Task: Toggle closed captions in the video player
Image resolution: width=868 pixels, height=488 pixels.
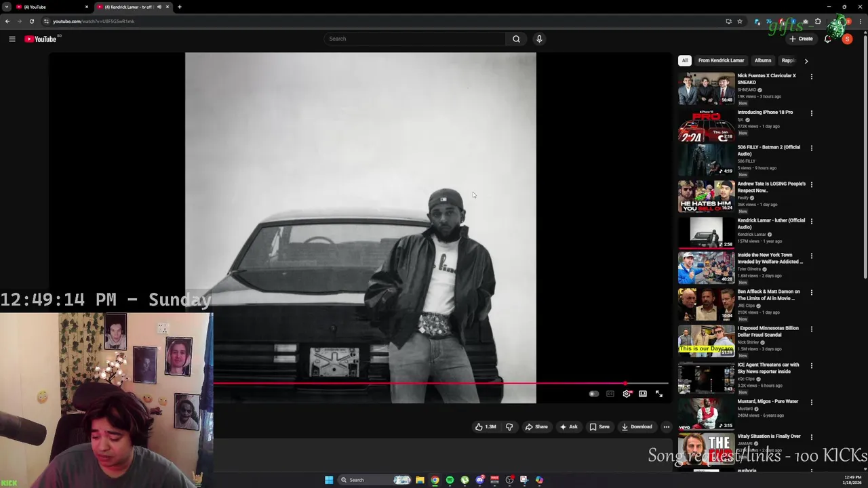Action: (x=610, y=394)
